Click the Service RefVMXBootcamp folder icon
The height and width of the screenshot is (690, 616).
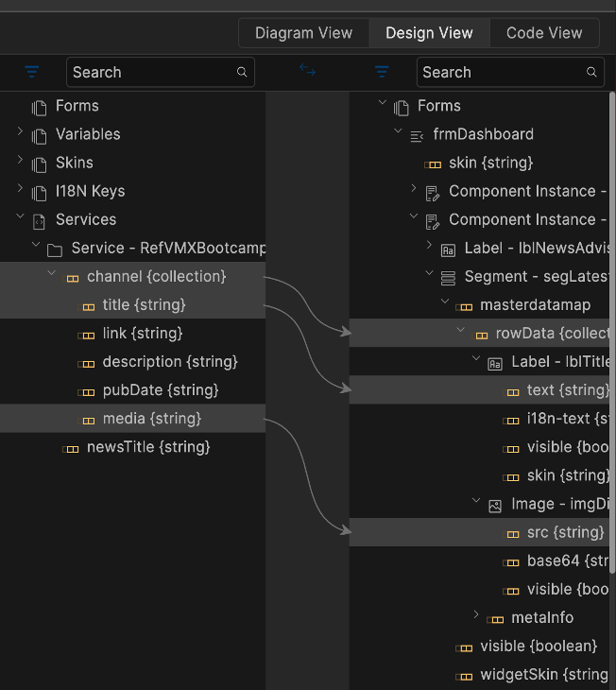(55, 250)
